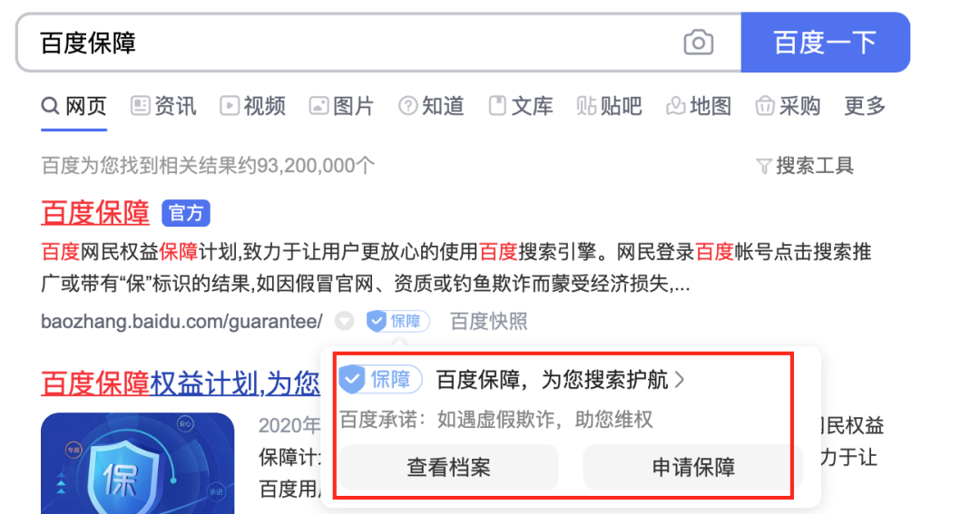Open the 贴吧 tab
This screenshot has height=514, width=980.
click(x=610, y=106)
